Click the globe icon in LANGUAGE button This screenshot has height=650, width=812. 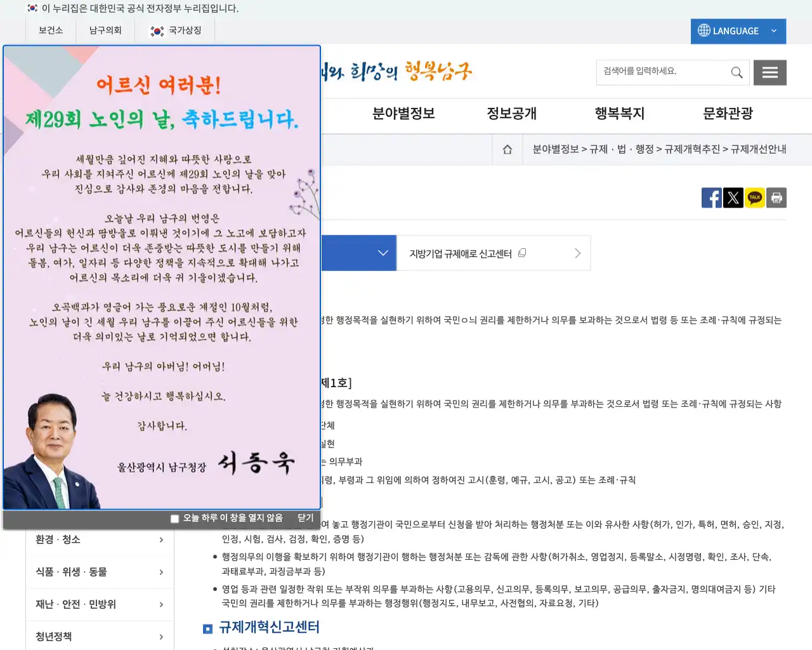[704, 30]
